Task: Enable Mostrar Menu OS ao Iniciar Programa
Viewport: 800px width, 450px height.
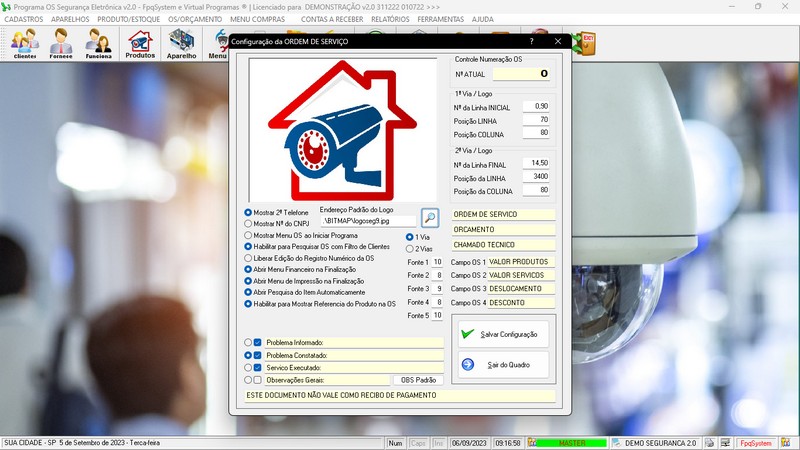Action: click(x=248, y=235)
